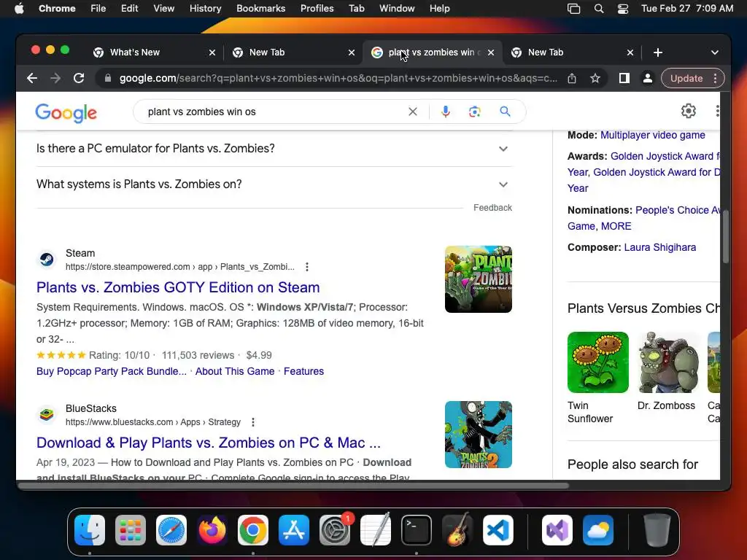This screenshot has height=560, width=747.
Task: Open Finder from the Dock
Action: click(90, 530)
